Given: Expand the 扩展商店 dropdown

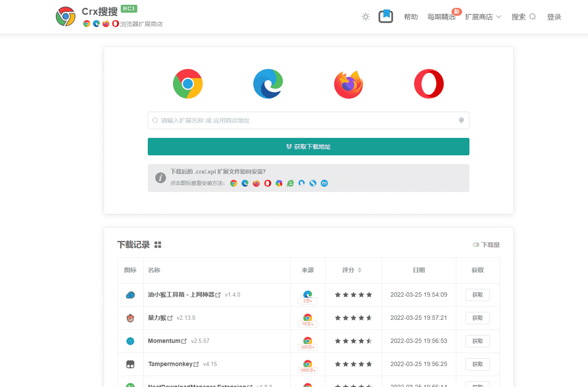Looking at the screenshot, I should (x=483, y=17).
